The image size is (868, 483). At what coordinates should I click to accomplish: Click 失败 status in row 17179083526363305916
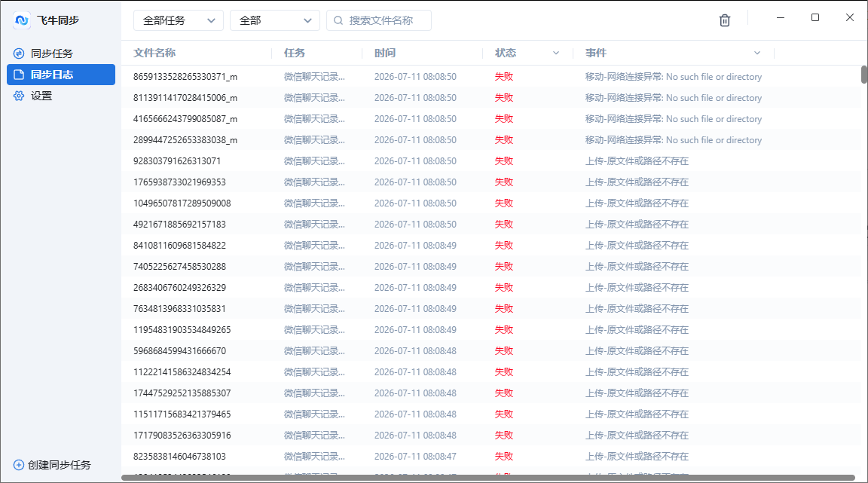coord(504,435)
